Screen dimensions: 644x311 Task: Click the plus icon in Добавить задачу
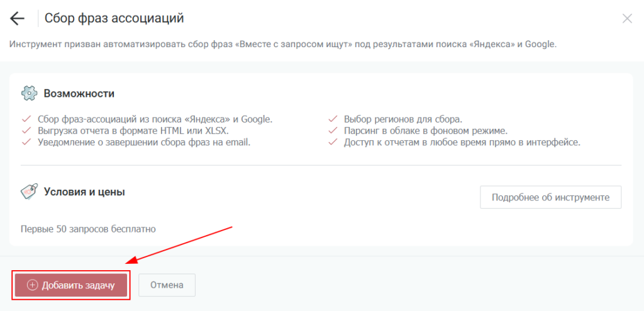(x=33, y=285)
